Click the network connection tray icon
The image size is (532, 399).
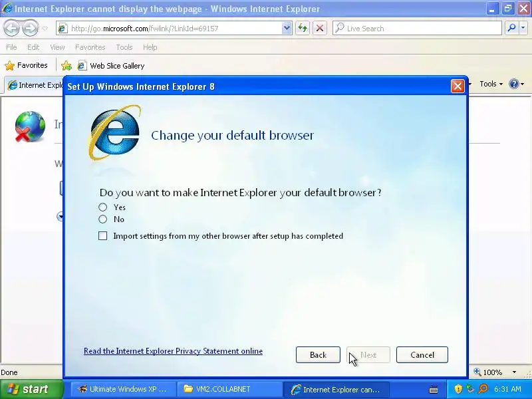point(470,389)
